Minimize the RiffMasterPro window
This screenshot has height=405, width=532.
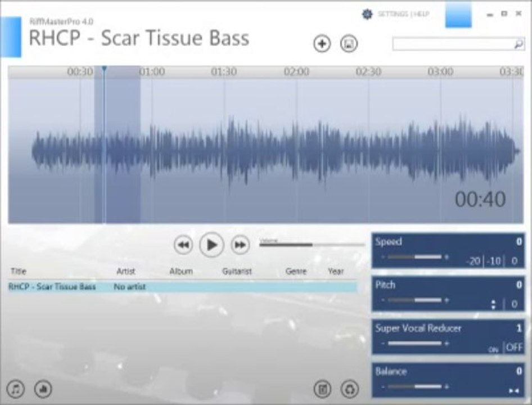click(490, 15)
